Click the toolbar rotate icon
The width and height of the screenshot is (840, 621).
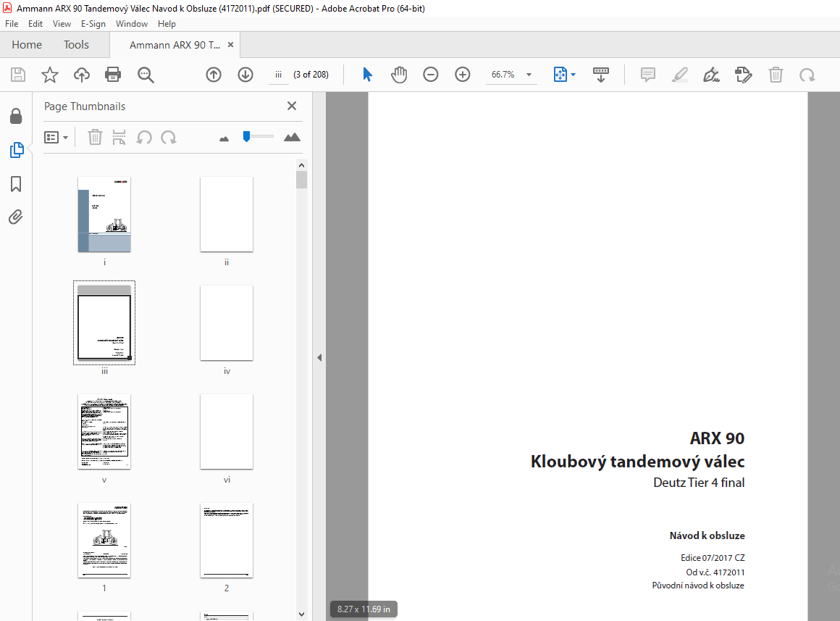click(807, 75)
